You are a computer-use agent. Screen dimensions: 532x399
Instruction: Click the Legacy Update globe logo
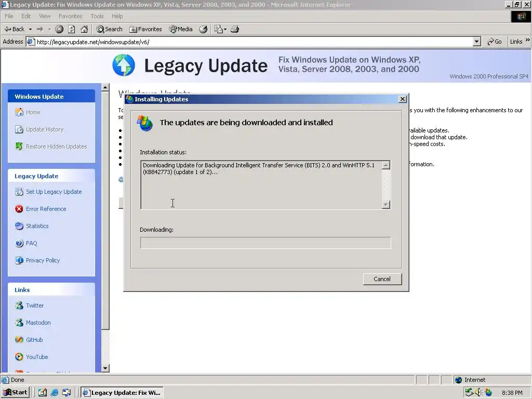pos(124,65)
